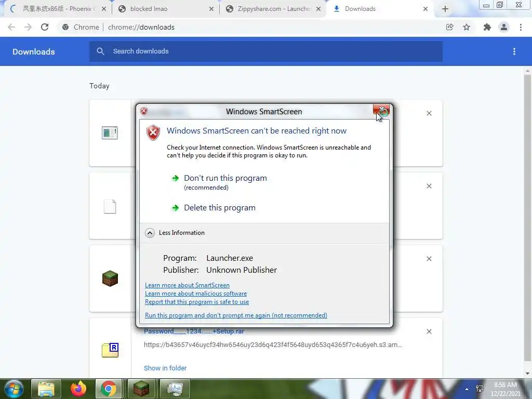Remove the first download from list
The width and height of the screenshot is (532, 399).
429,113
